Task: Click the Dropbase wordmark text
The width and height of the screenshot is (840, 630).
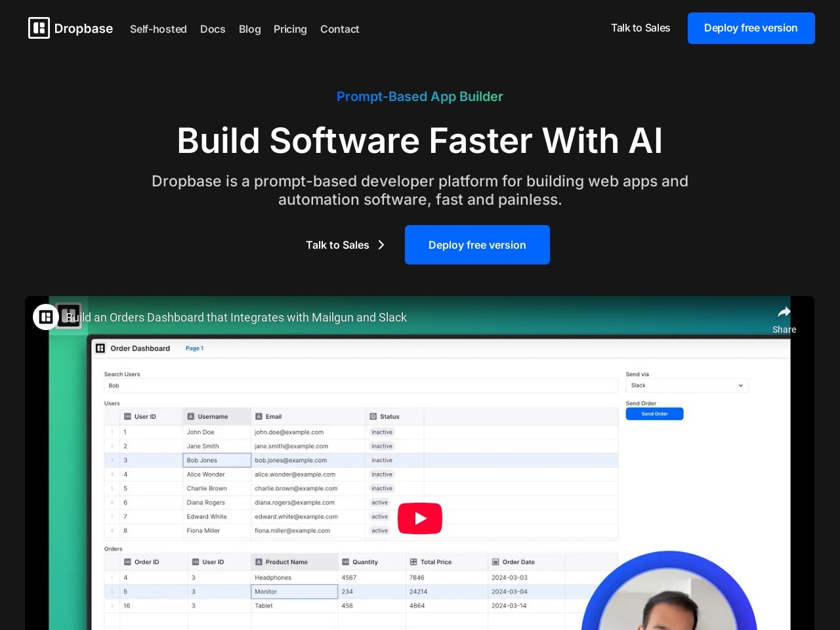Action: pyautogui.click(x=83, y=28)
